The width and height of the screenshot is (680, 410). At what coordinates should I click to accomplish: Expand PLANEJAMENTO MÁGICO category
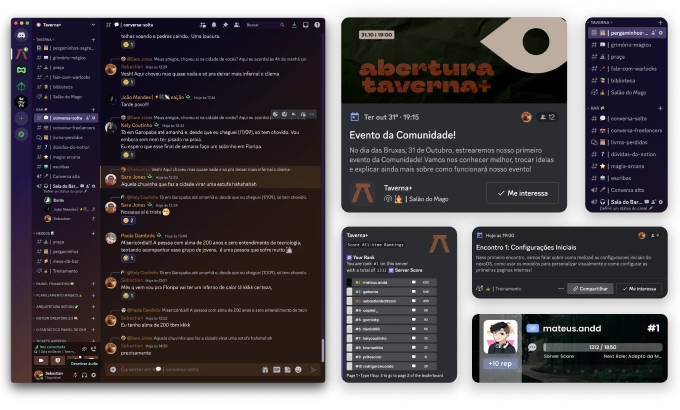pyautogui.click(x=58, y=295)
